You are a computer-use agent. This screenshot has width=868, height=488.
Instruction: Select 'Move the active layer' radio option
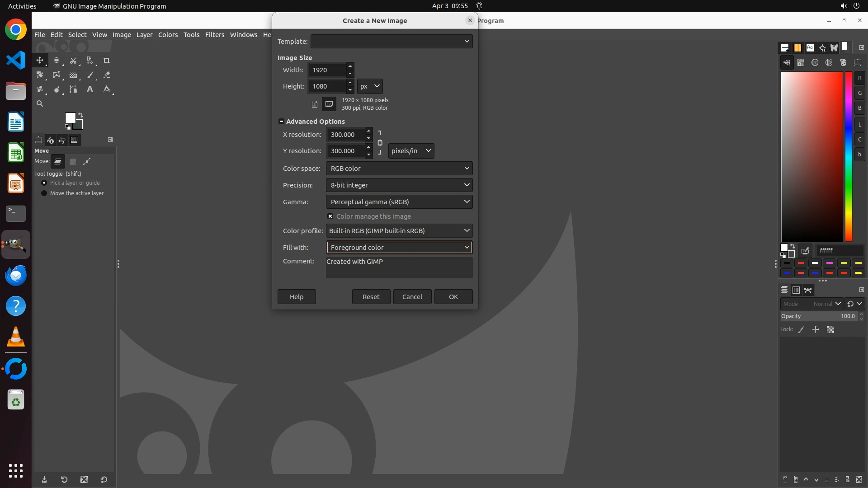pyautogui.click(x=44, y=193)
